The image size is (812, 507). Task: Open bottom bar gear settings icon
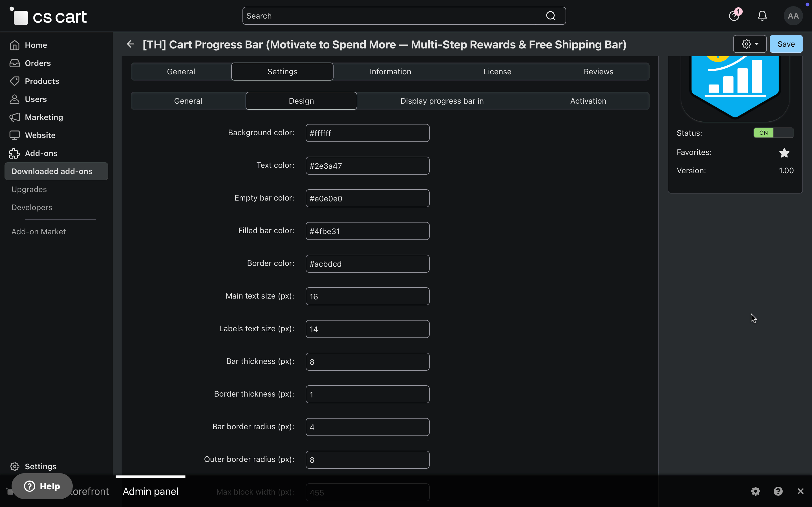(x=755, y=491)
